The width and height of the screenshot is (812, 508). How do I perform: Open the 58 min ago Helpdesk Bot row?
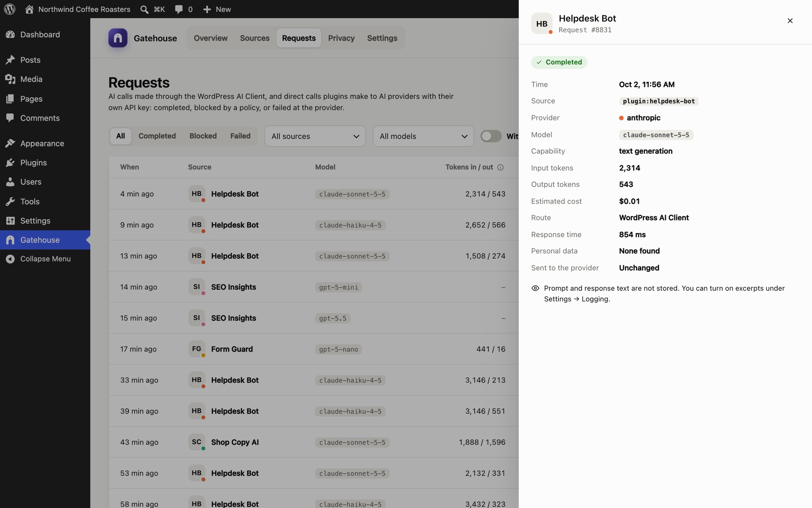tap(314, 499)
